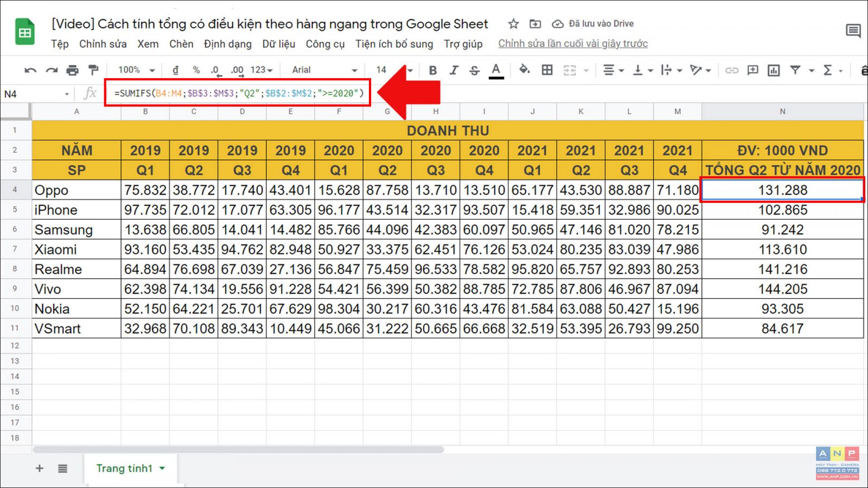Image resolution: width=868 pixels, height=488 pixels.
Task: Click into the SUMIFS formula bar
Action: (239, 93)
